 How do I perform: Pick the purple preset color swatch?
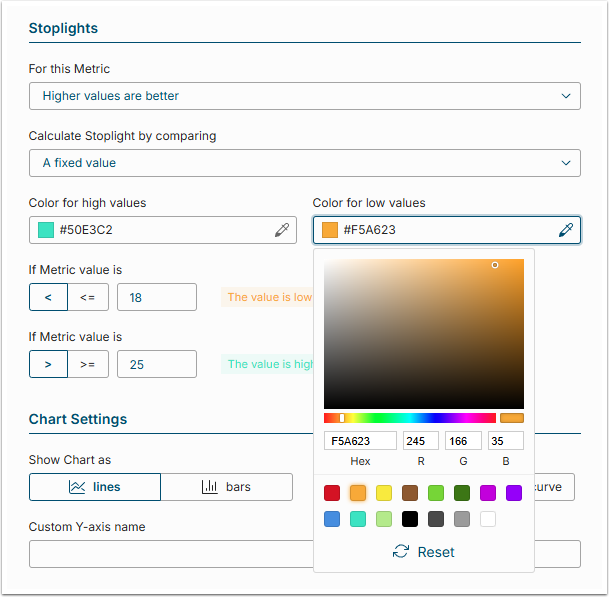pyautogui.click(x=514, y=493)
